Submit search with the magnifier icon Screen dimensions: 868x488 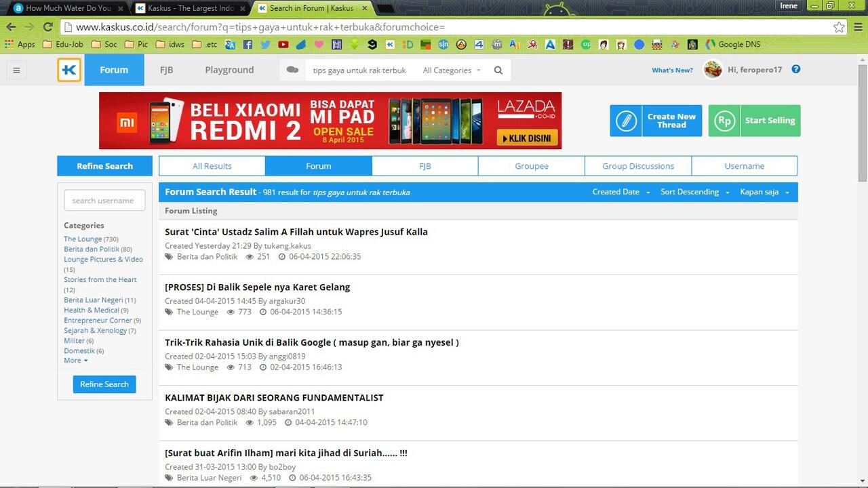[498, 70]
